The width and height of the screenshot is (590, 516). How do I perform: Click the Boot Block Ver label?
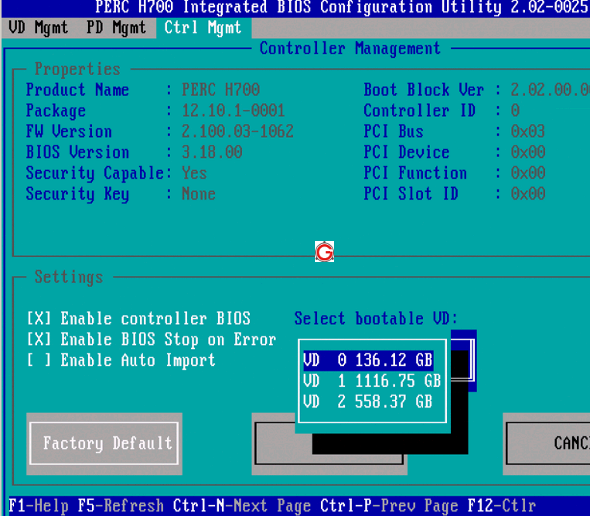(424, 90)
